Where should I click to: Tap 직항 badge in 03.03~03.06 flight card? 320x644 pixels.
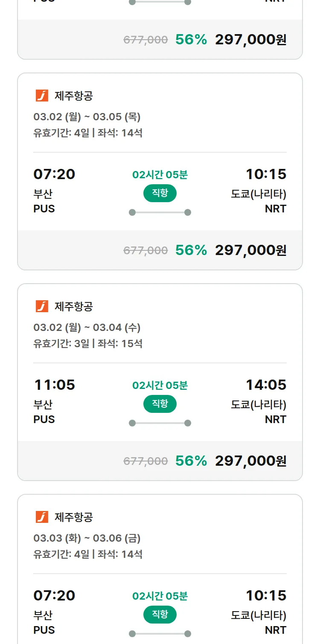(x=160, y=615)
